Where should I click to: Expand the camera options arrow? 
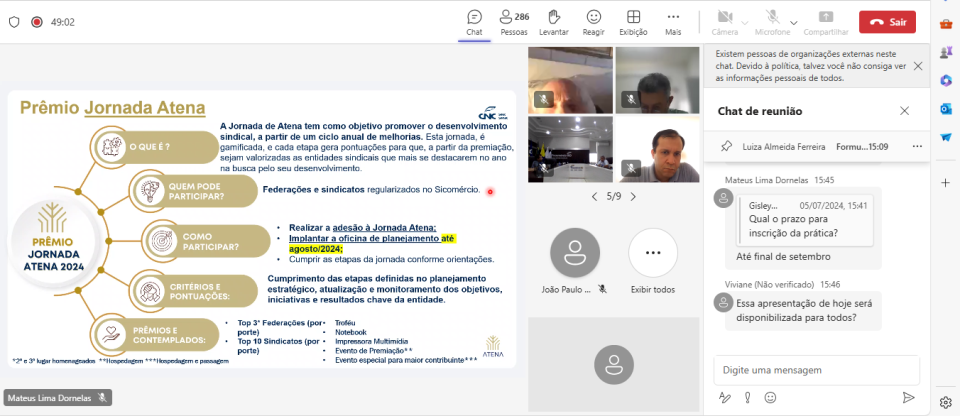click(x=744, y=23)
